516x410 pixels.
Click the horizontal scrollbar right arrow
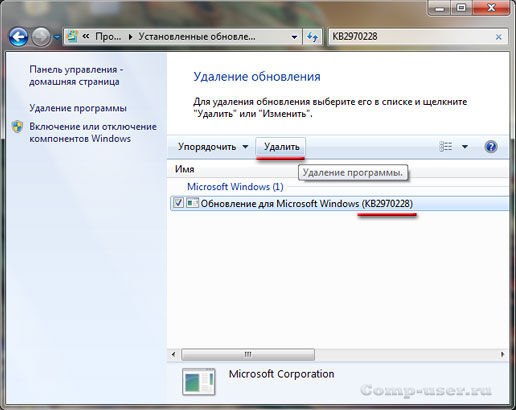point(502,354)
